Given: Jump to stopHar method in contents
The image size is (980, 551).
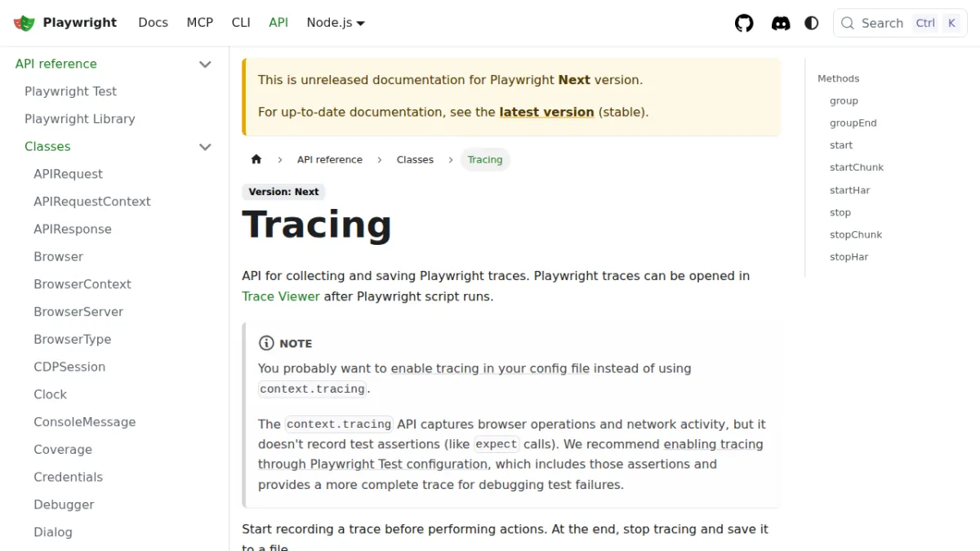Looking at the screenshot, I should pos(849,257).
